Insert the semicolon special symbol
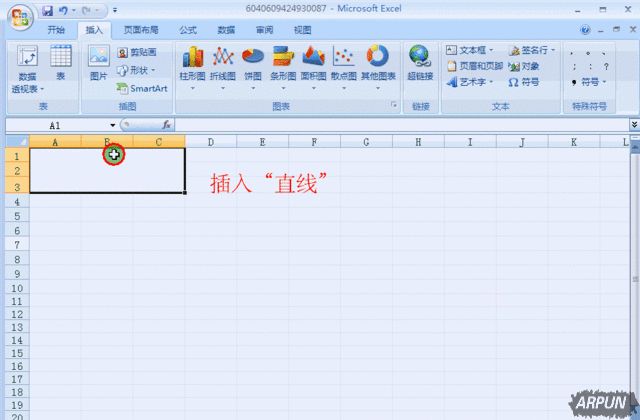The image size is (640, 420). [x=574, y=67]
